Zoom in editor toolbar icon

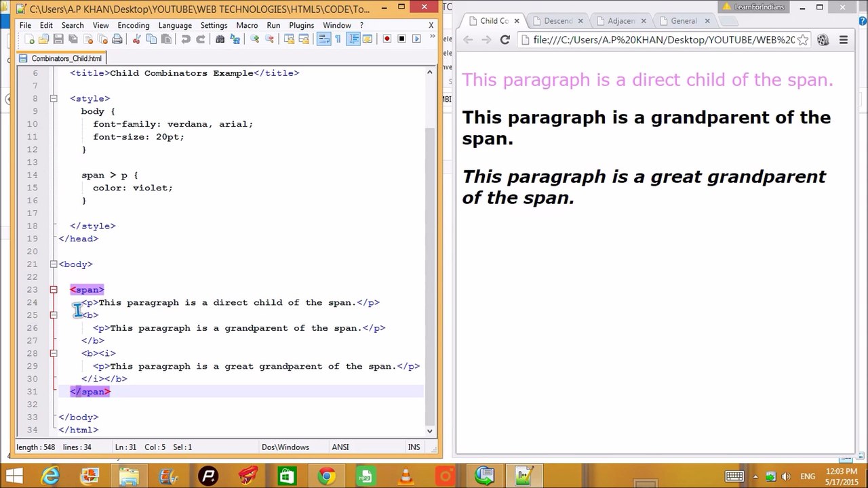(x=254, y=39)
